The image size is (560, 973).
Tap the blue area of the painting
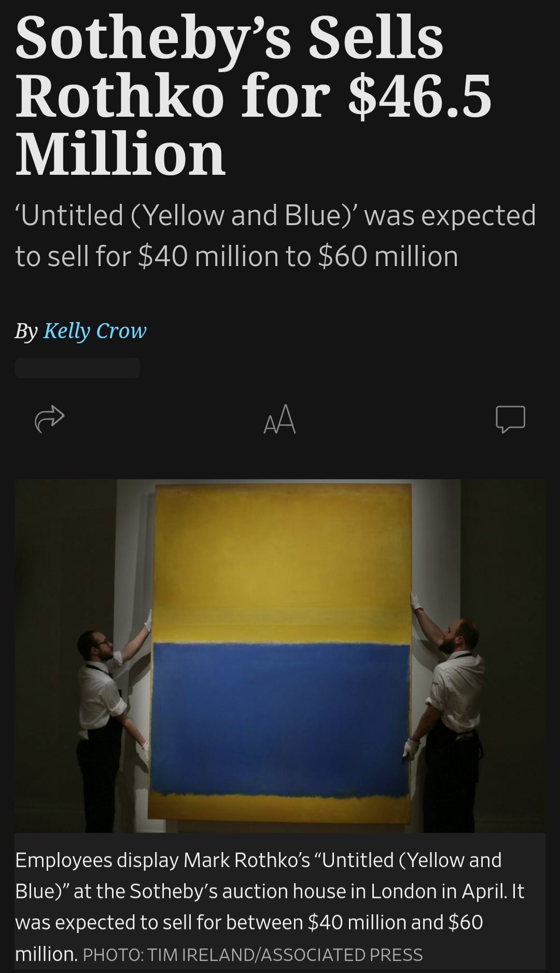[281, 718]
